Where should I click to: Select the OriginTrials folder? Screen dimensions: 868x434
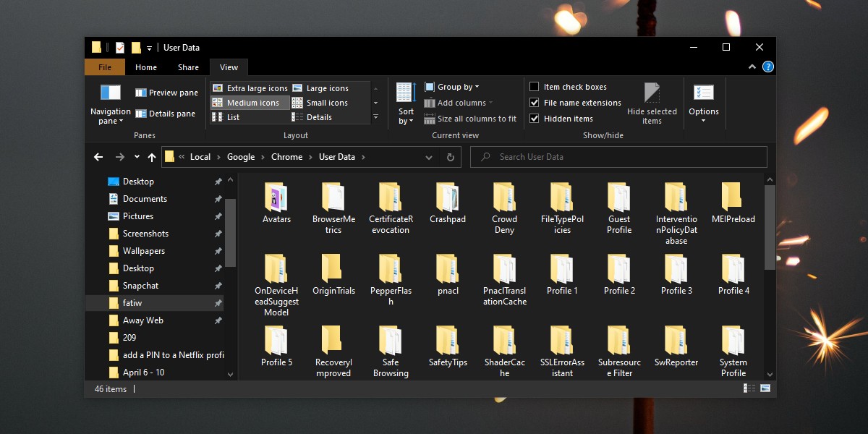coord(333,275)
